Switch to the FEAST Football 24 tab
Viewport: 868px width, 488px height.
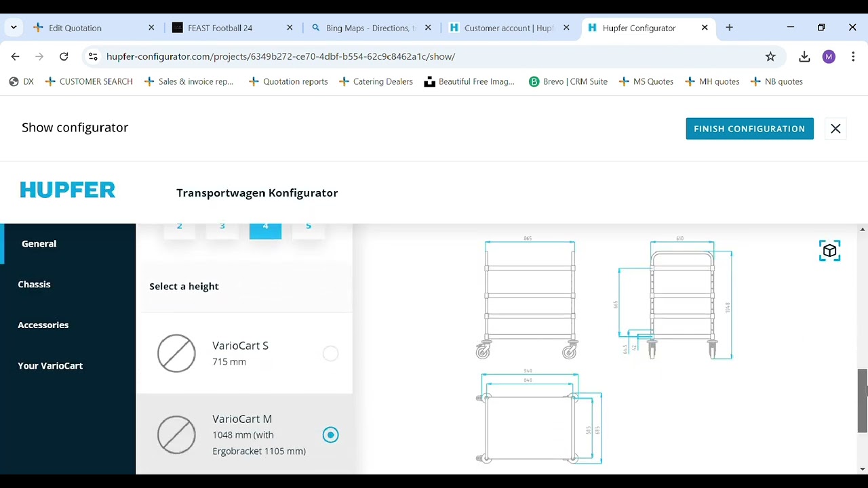pos(233,28)
